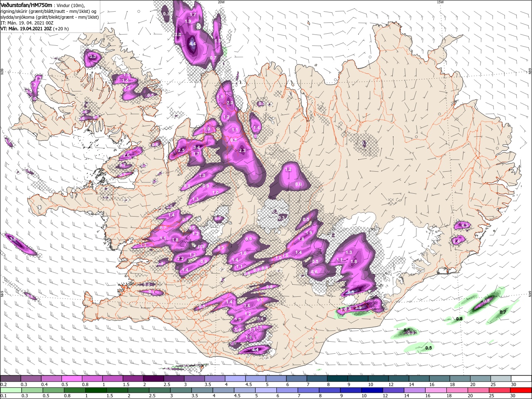
Task: Pick the darkest green swatch labeled 1 in rain scale
Action: (x=96, y=390)
